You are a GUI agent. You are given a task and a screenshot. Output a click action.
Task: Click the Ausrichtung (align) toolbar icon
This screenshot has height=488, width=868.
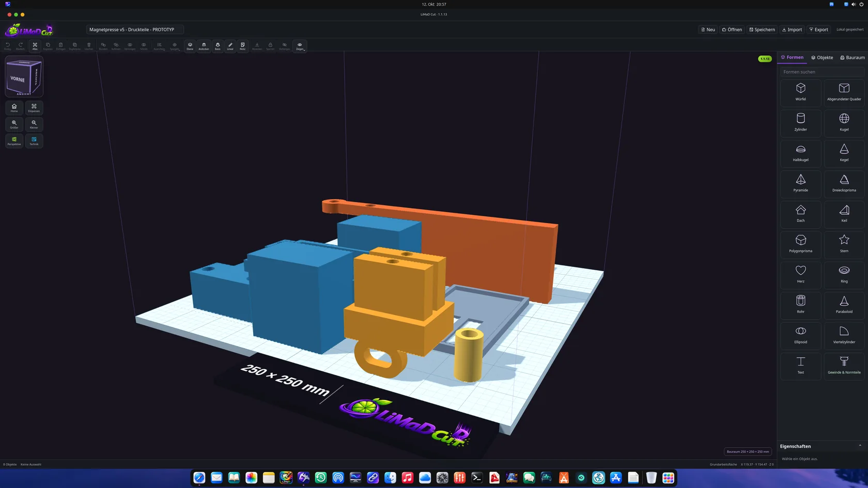tap(159, 46)
